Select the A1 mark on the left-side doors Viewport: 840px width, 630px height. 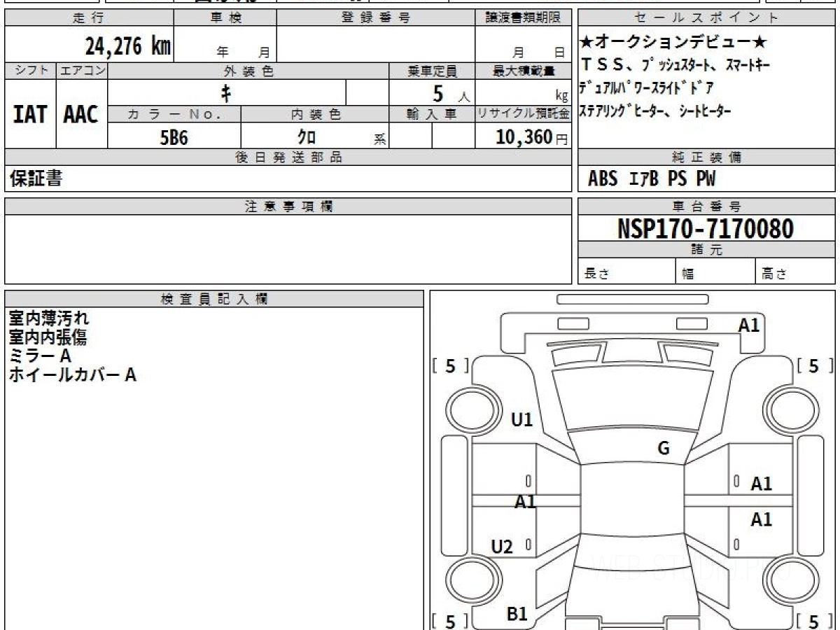(x=526, y=501)
